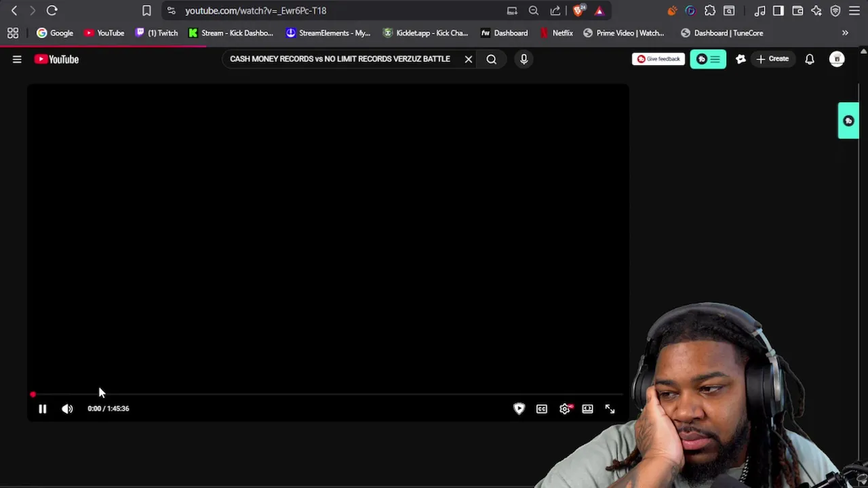Image resolution: width=868 pixels, height=488 pixels.
Task: Click the zoom magnifier icon in address bar
Action: pos(534,11)
